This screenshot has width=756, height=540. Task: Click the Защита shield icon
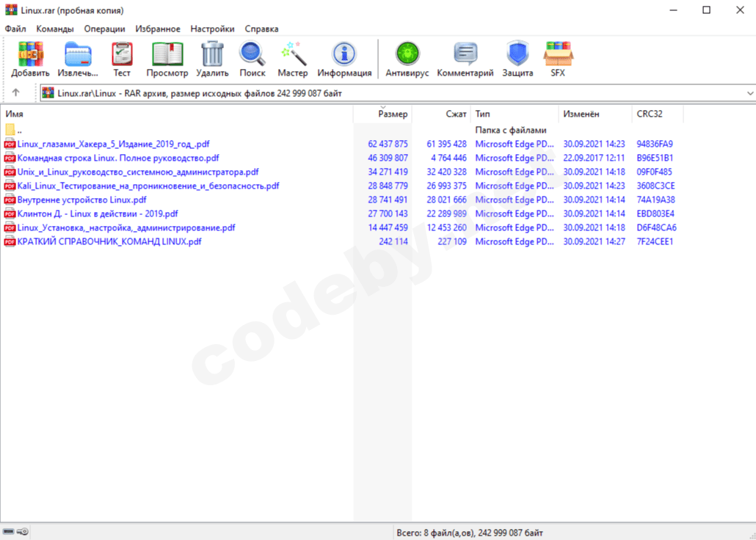(517, 54)
